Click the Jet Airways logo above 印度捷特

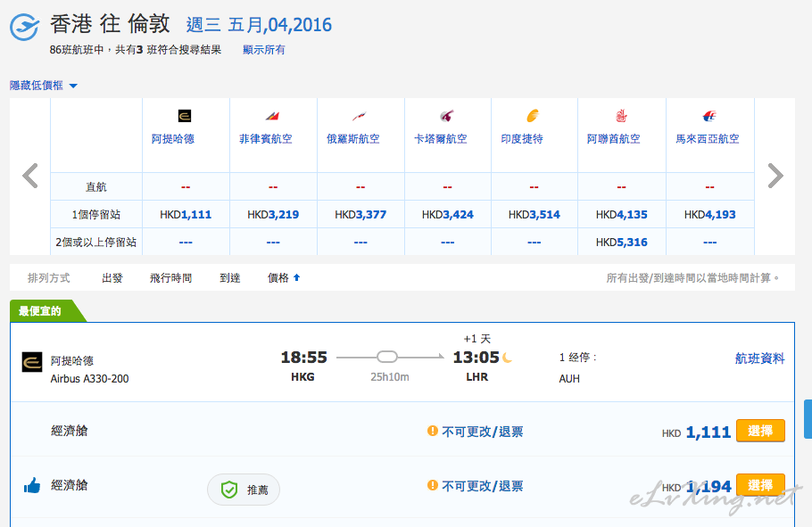pos(533,115)
